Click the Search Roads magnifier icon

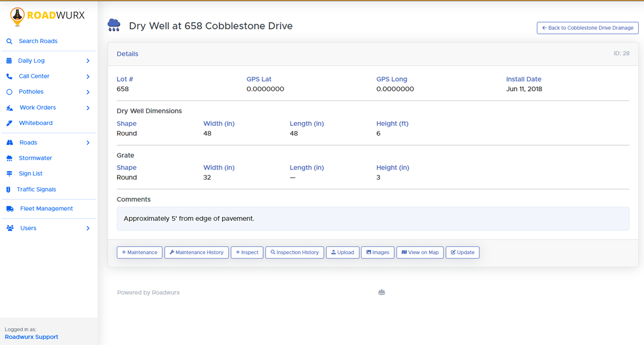[9, 41]
